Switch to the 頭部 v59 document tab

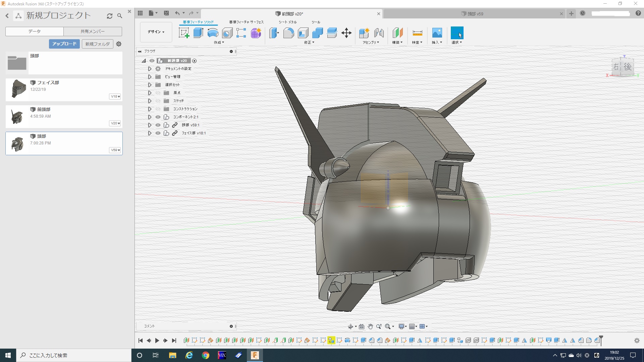pyautogui.click(x=475, y=14)
